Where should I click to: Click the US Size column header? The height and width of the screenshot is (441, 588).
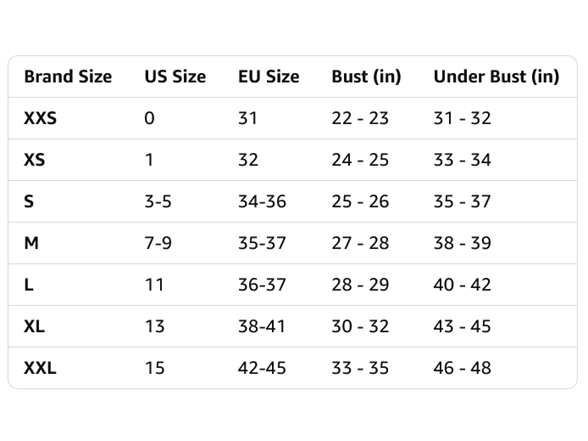point(175,76)
